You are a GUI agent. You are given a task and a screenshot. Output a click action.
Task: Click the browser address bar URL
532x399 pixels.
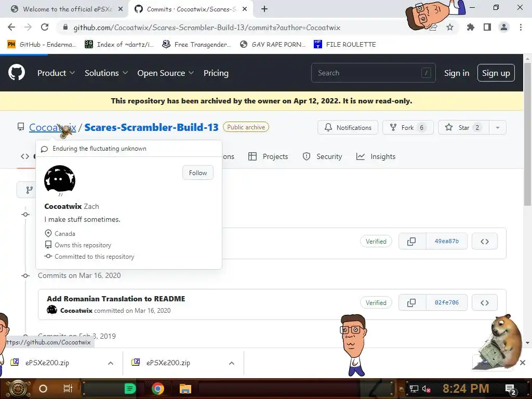[207, 28]
